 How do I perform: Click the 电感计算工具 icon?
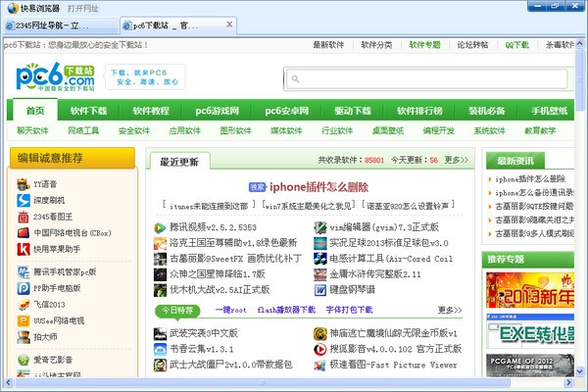(x=320, y=259)
